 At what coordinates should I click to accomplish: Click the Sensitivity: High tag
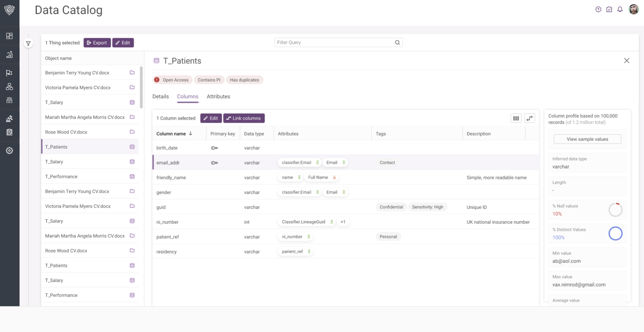point(427,207)
